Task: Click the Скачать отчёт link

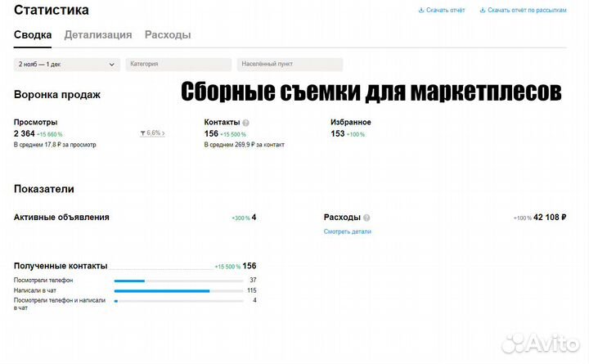Action: (446, 10)
